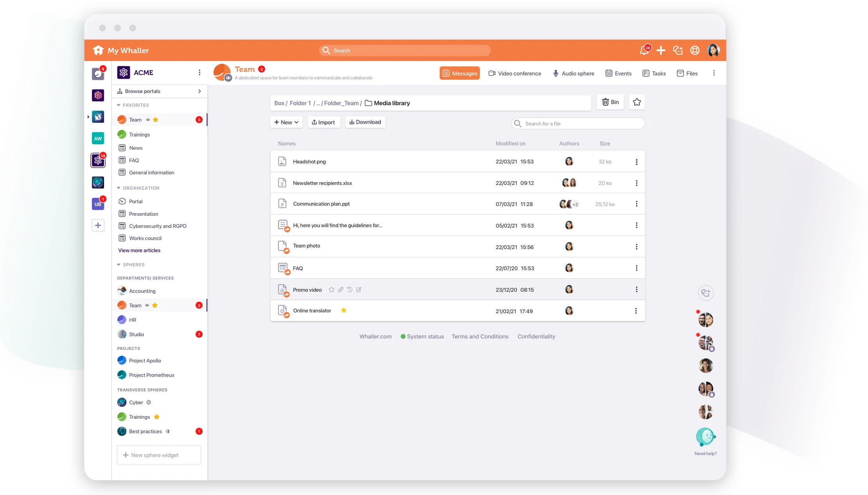Image resolution: width=868 pixels, height=495 pixels.
Task: Open the notifications bell icon
Action: click(x=644, y=50)
